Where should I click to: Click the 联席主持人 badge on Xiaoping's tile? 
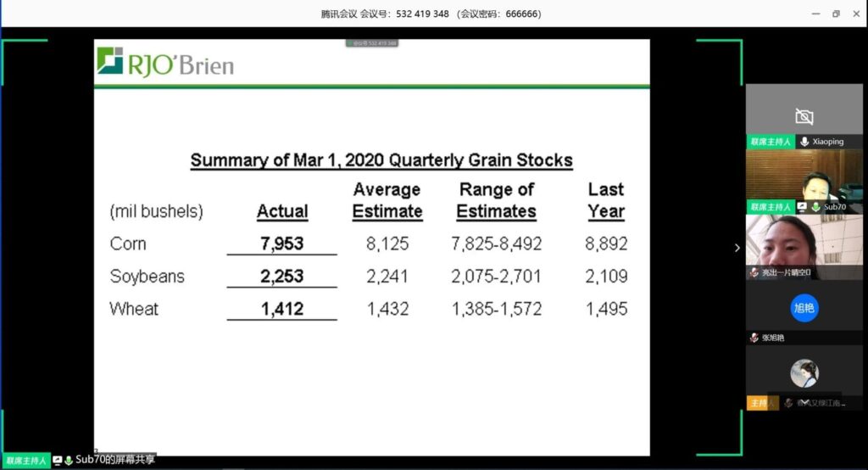coord(771,142)
